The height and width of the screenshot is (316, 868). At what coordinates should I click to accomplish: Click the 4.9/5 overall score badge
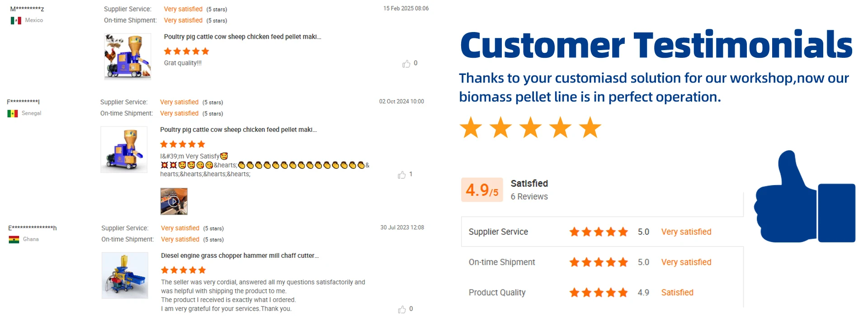(482, 190)
